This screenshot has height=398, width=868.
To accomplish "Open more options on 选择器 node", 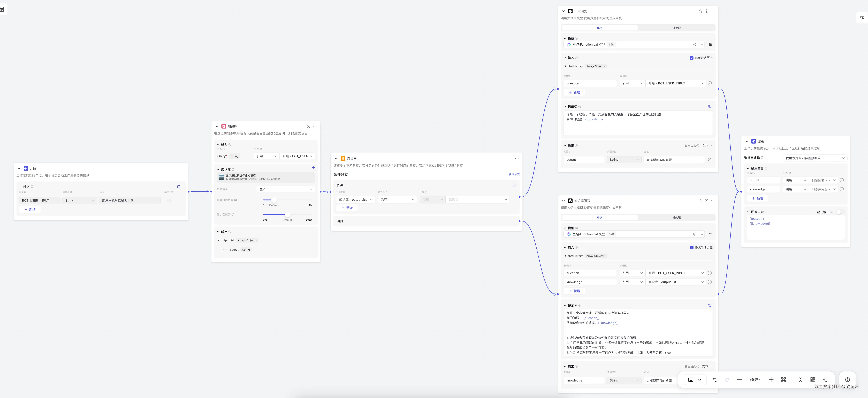I will coord(516,159).
